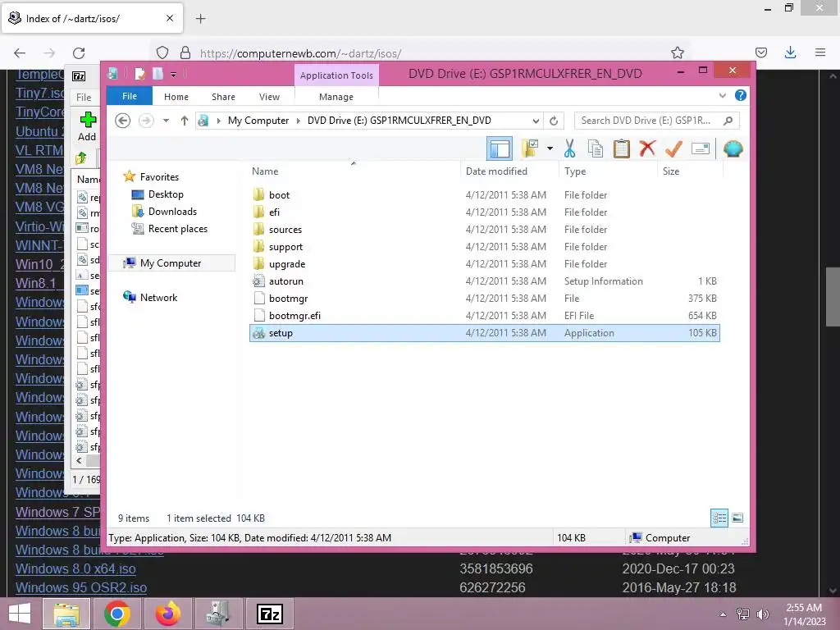Click the red X Delete toolbar icon
840x630 pixels.
click(647, 148)
